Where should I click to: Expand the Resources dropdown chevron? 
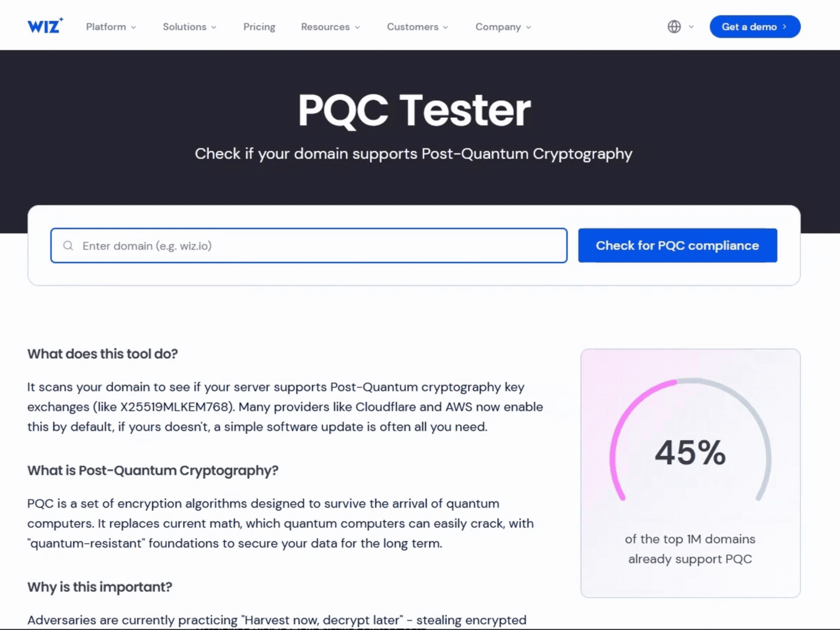[356, 27]
